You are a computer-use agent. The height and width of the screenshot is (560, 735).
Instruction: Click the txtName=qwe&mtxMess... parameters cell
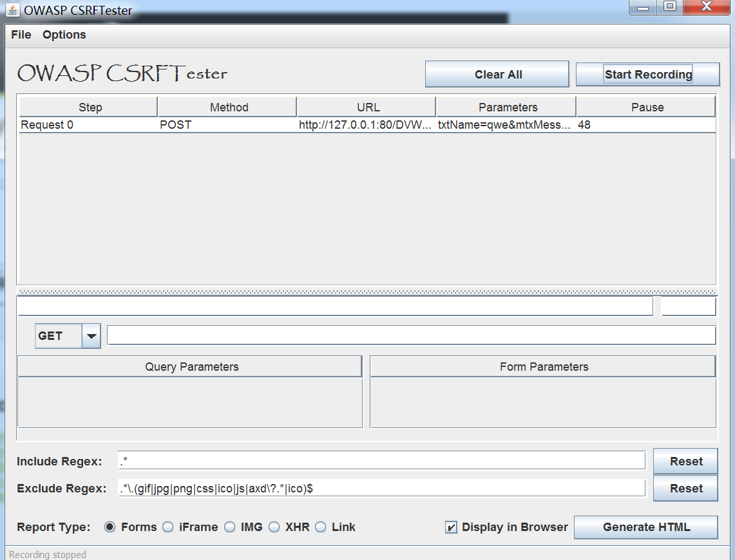point(507,125)
